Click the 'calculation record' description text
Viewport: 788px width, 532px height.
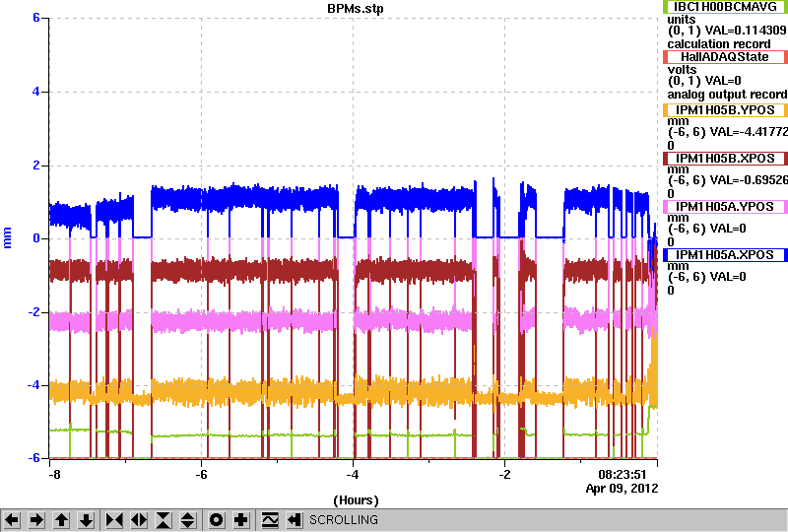[719, 43]
